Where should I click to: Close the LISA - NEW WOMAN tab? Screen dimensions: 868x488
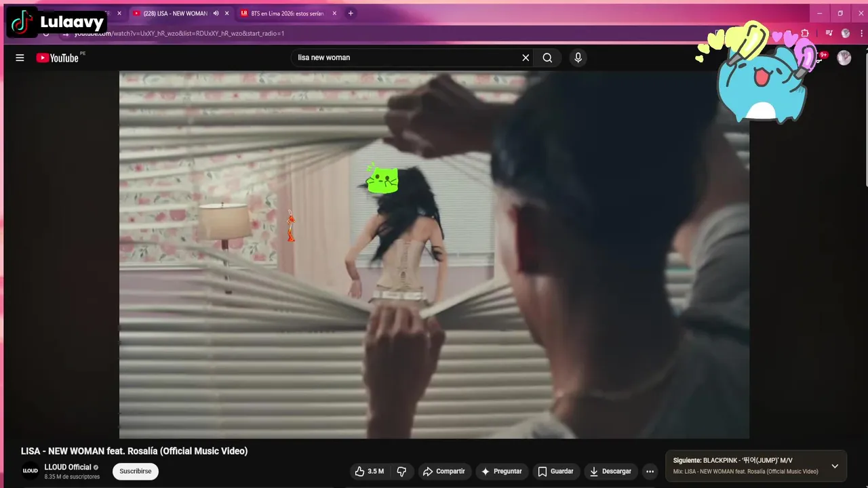(x=226, y=14)
